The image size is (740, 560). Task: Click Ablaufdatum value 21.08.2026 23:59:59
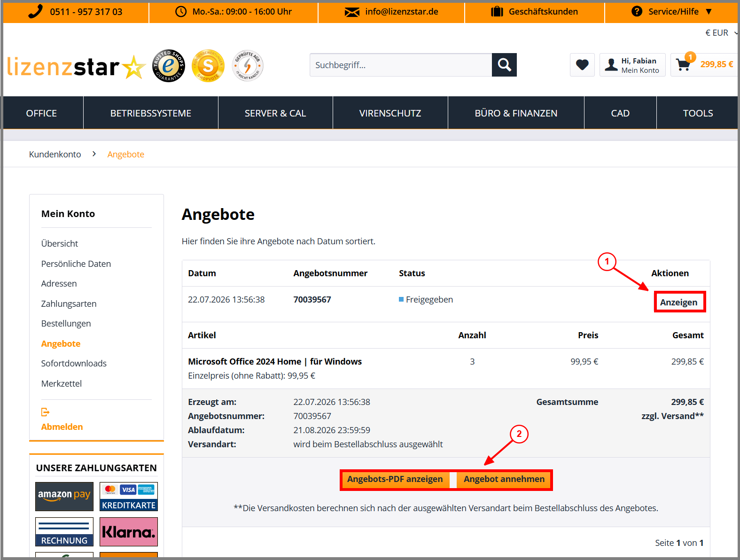tap(332, 430)
